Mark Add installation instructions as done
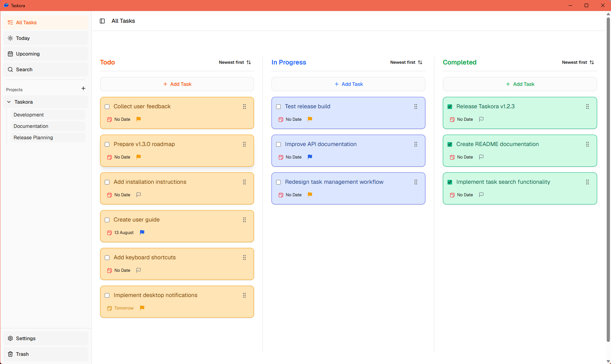611x364 pixels. click(107, 182)
